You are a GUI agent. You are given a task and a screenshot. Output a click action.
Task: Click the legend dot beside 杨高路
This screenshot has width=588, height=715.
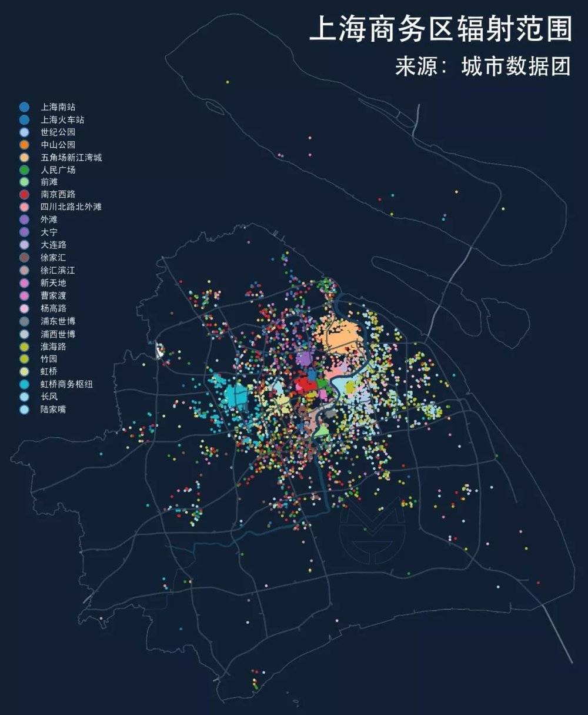(24, 308)
